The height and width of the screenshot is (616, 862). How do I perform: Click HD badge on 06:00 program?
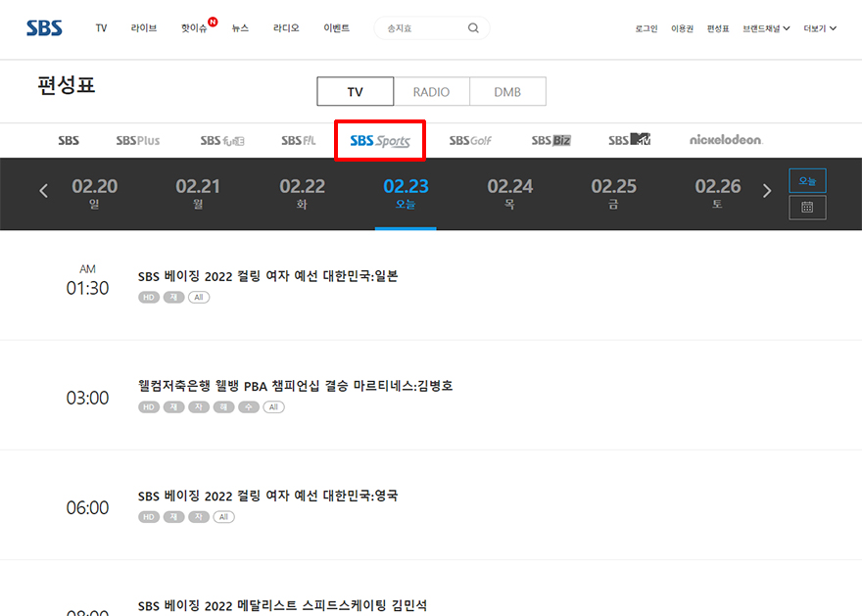point(149,517)
